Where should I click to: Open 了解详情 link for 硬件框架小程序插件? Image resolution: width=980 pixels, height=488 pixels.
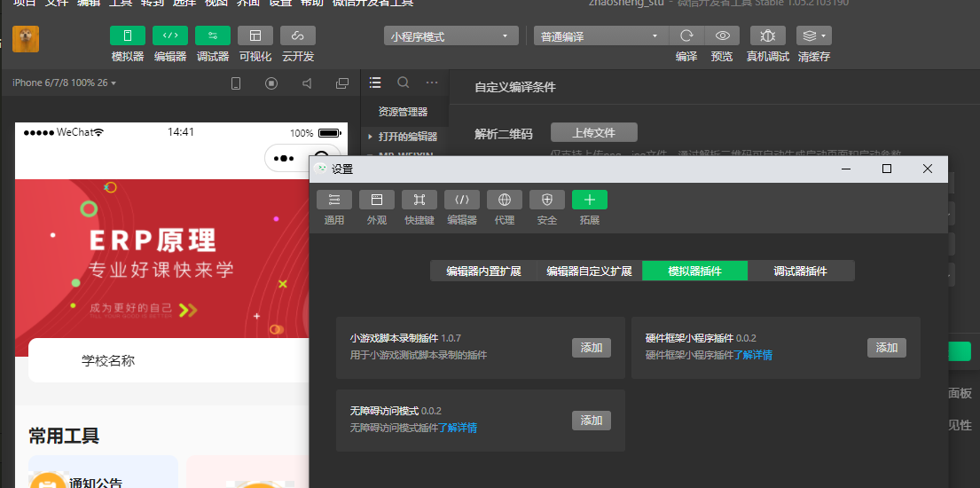pos(752,356)
